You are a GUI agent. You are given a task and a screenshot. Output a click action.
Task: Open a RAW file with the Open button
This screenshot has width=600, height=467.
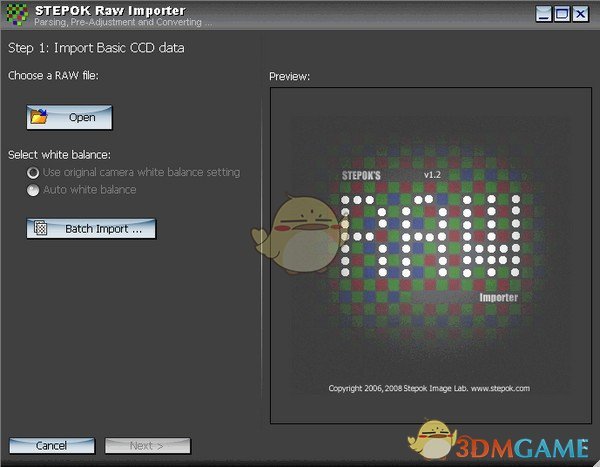click(69, 117)
